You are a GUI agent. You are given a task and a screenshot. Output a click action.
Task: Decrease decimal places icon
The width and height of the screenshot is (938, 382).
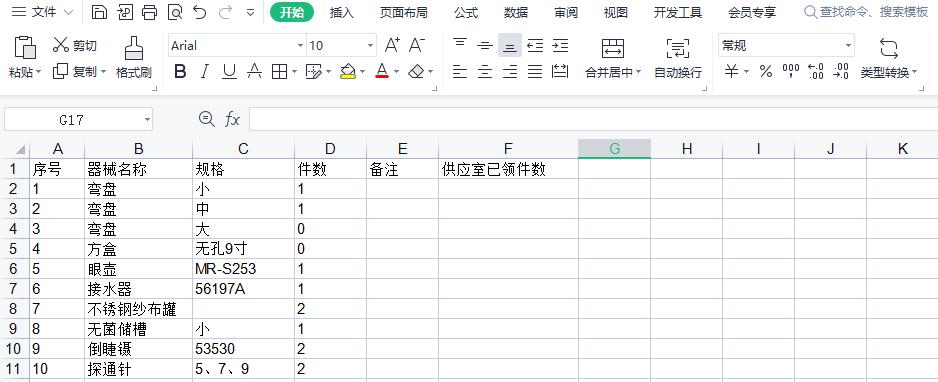pos(840,72)
